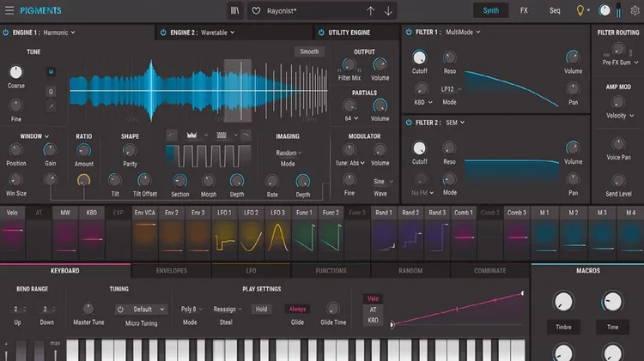Click the Master Tune knob
This screenshot has height=361, width=644.
88,309
